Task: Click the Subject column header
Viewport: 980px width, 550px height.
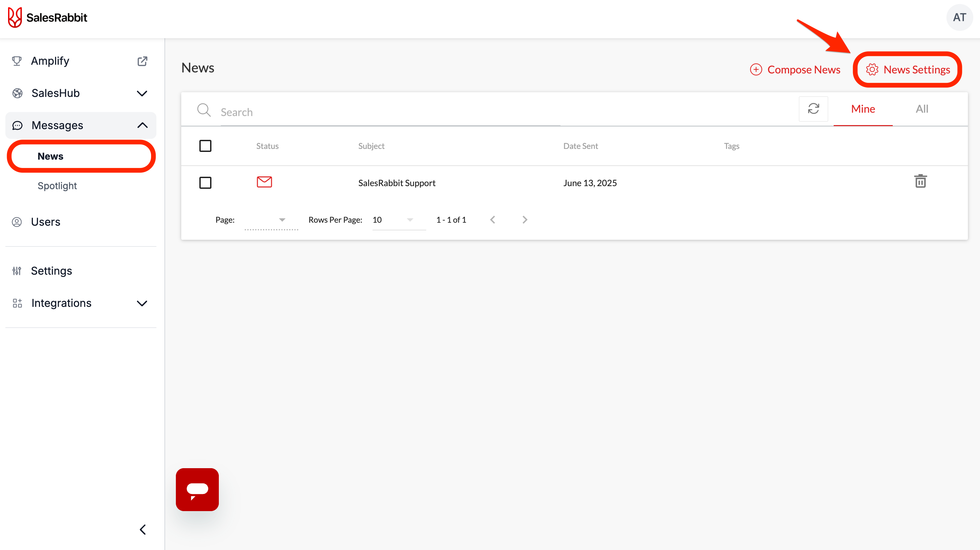Action: pos(371,146)
